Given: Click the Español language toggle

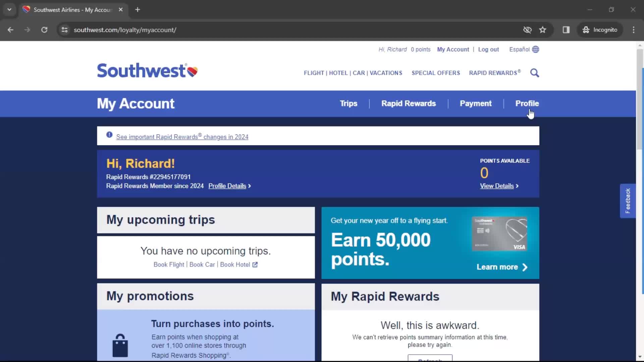Looking at the screenshot, I should (524, 49).
